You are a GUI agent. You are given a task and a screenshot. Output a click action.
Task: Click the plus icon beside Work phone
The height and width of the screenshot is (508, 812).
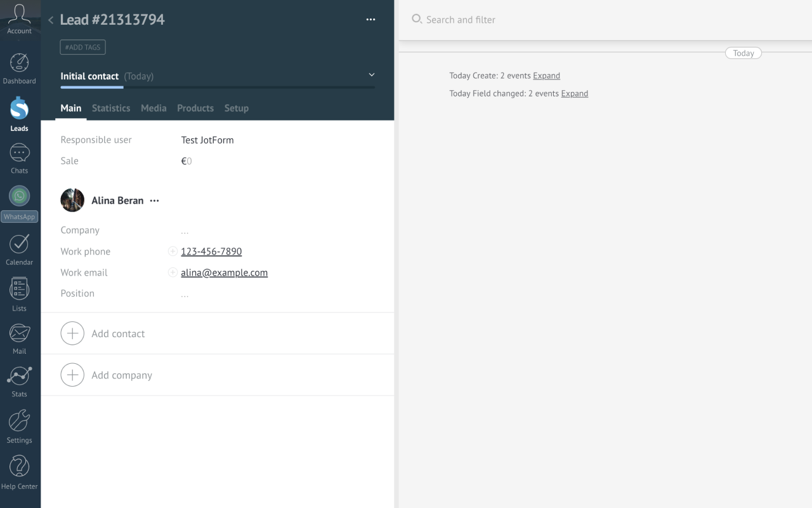coord(172,251)
